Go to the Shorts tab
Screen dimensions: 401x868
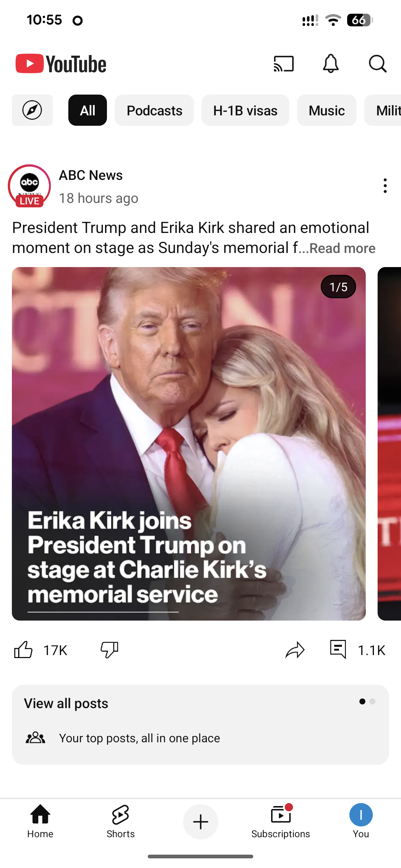(121, 821)
